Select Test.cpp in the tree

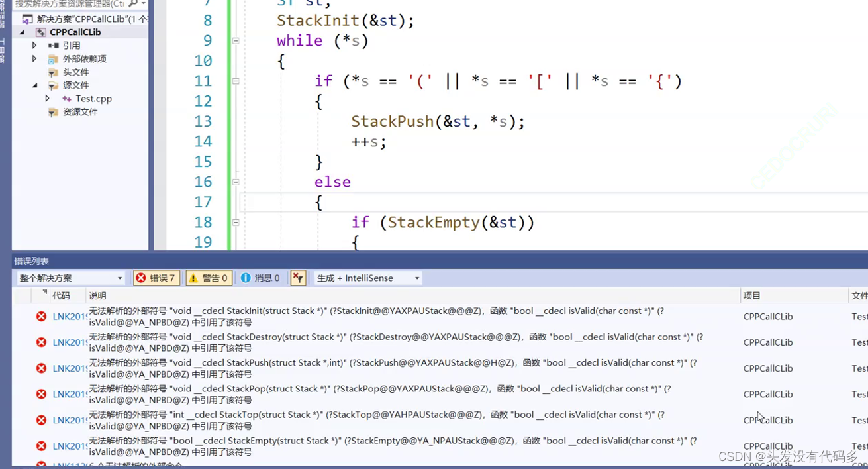(93, 99)
